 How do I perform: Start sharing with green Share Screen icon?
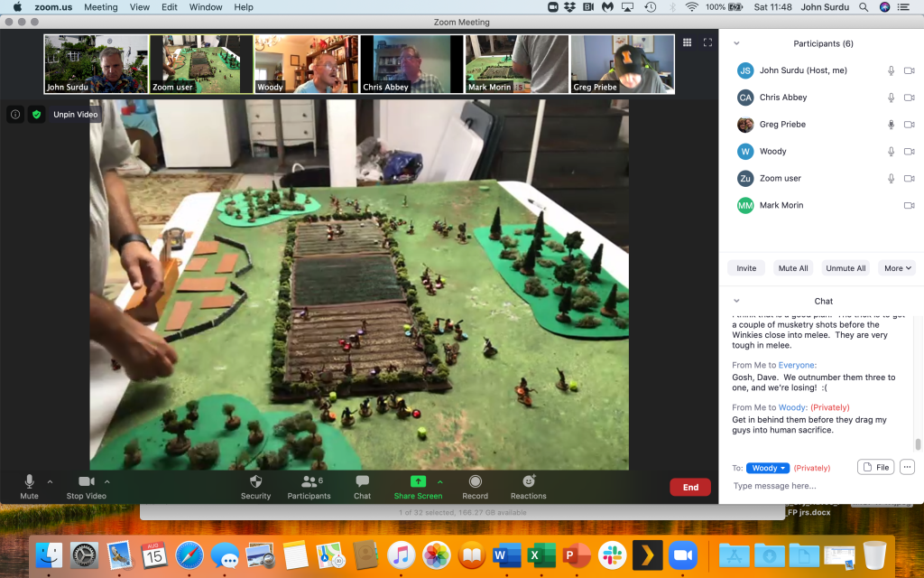418,482
